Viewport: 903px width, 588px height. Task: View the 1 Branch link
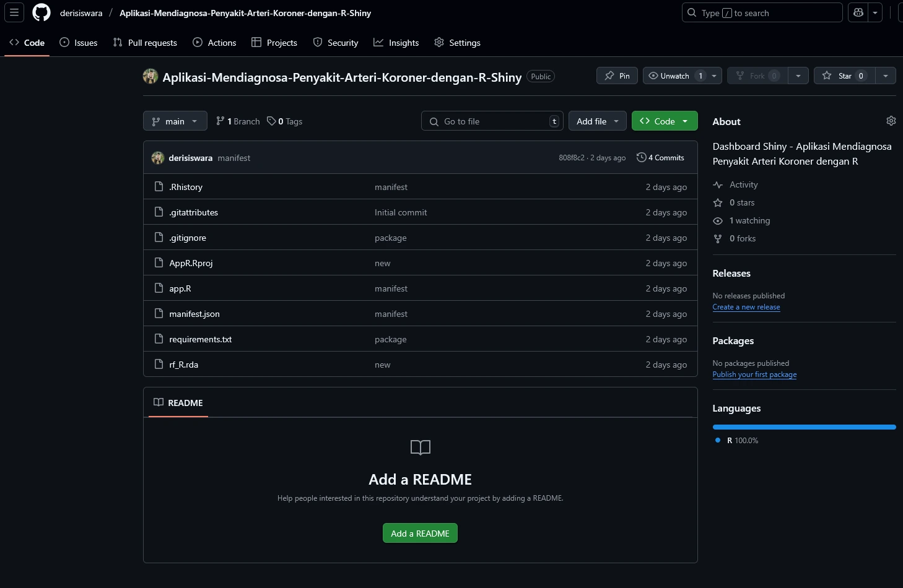coord(238,121)
